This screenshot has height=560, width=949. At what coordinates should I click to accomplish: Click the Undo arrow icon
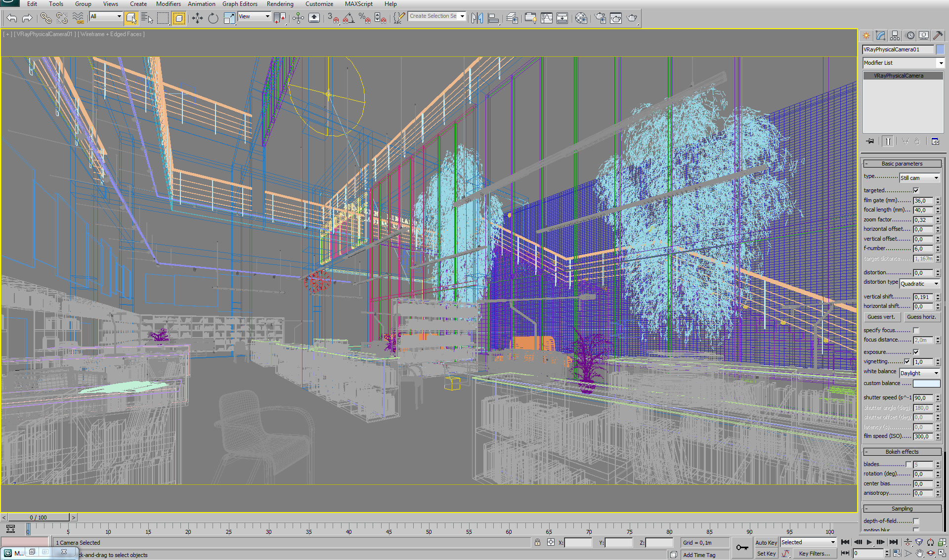tap(12, 18)
